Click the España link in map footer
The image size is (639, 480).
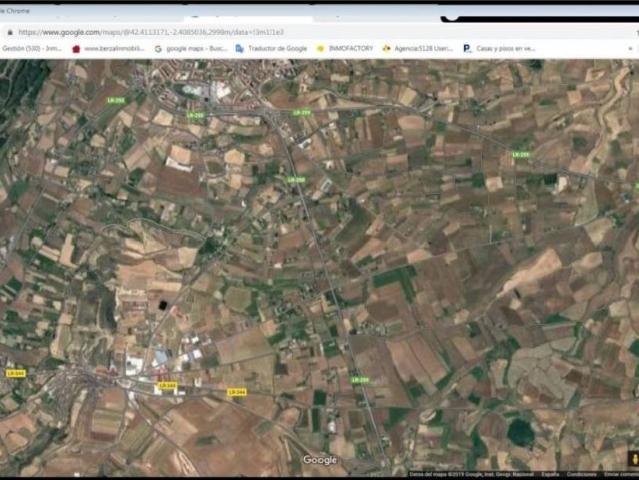pos(550,474)
